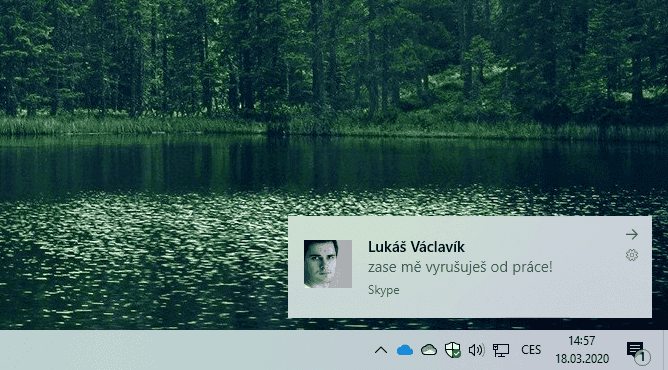The height and width of the screenshot is (370, 668).
Task: Click the sender name Lukáš Václavík
Action: tap(416, 247)
